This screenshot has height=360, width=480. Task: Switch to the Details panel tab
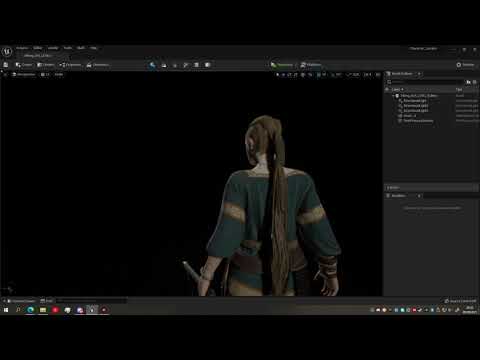coord(394,188)
